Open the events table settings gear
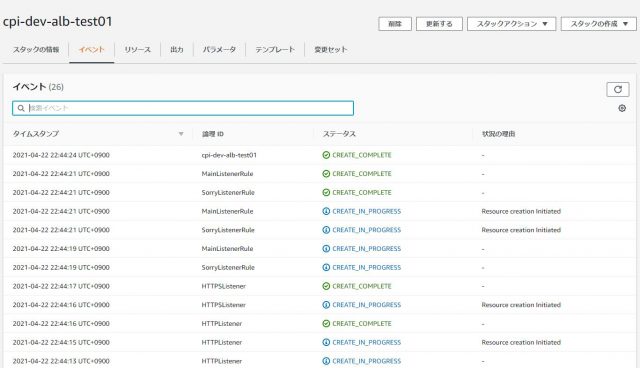This screenshot has height=368, width=640. coord(622,108)
